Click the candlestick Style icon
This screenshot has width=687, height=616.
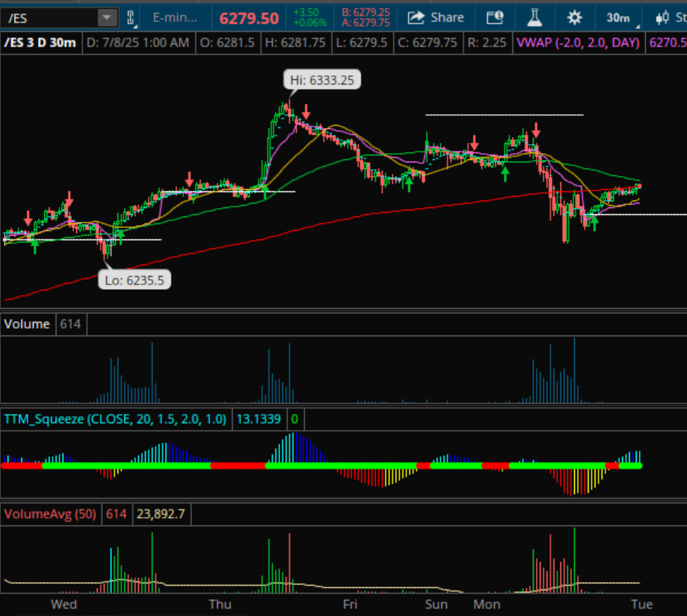662,18
